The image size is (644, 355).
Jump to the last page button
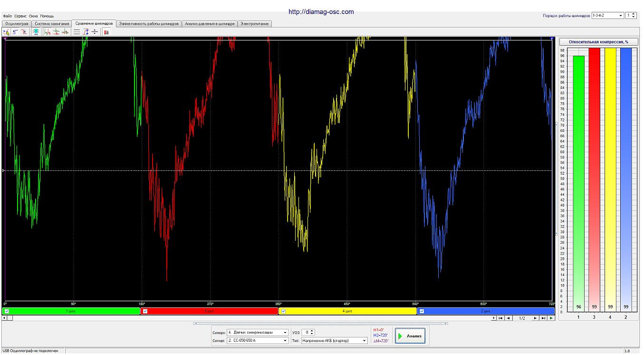coord(543,318)
